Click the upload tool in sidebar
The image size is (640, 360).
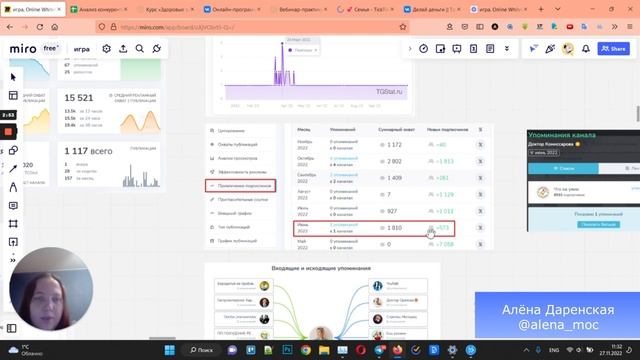pyautogui.click(x=13, y=242)
